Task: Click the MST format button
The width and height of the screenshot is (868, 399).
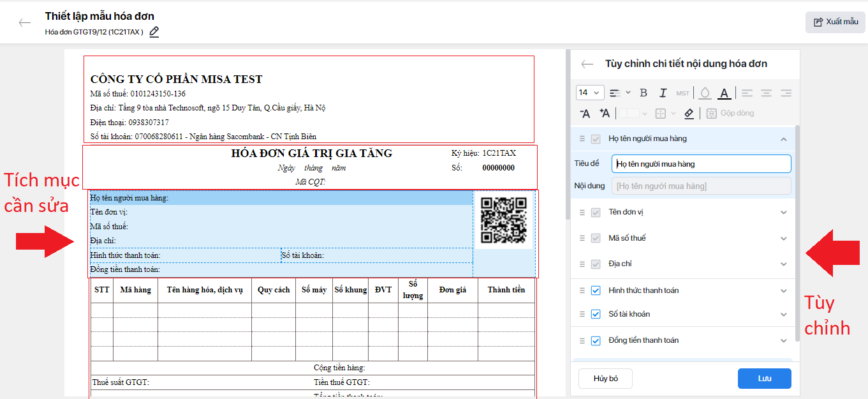Action: [683, 93]
